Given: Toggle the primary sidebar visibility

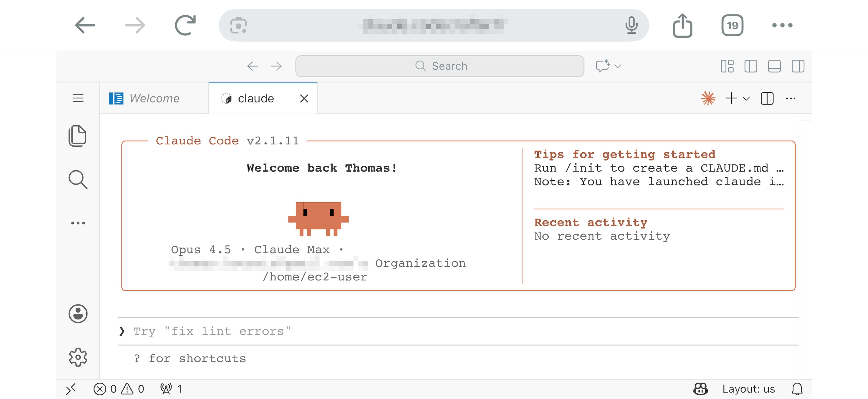Looking at the screenshot, I should click(751, 66).
